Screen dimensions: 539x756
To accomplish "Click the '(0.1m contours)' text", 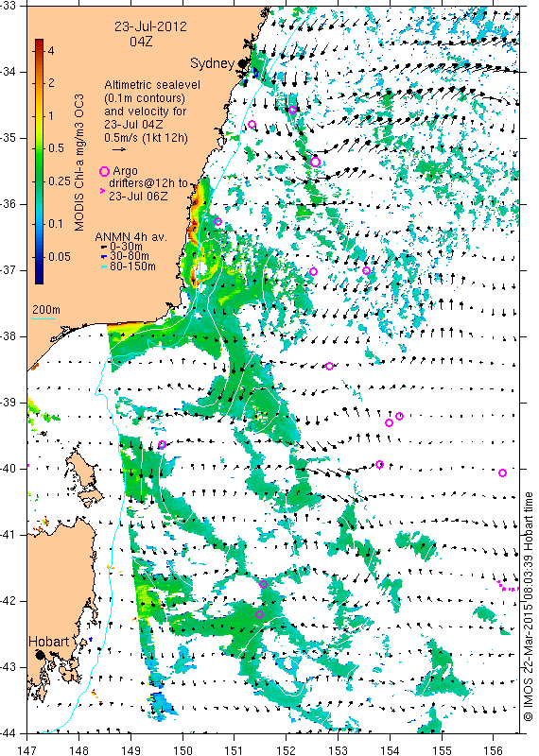I will (x=145, y=98).
